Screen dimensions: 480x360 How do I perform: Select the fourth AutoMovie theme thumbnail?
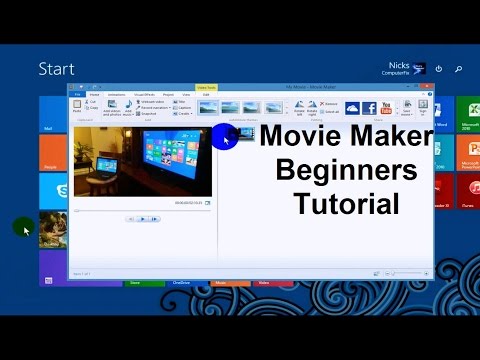274,108
